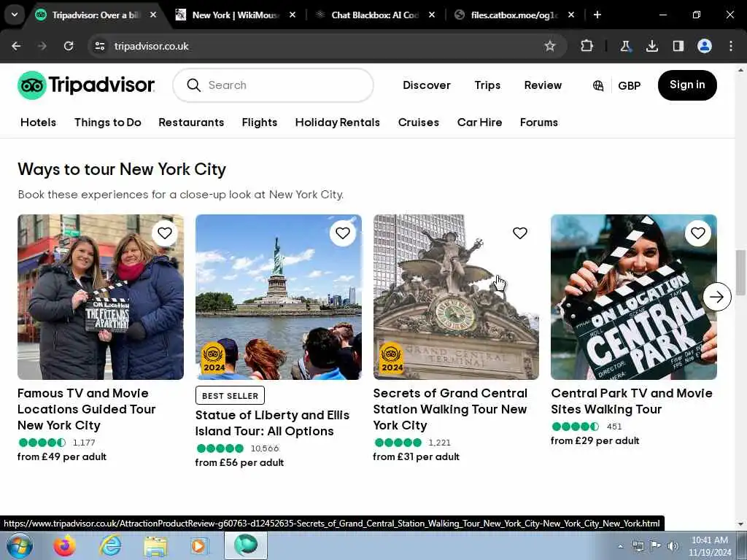Favorite the Statue of Liberty tour with its heart
This screenshot has height=560, width=747.
[343, 233]
